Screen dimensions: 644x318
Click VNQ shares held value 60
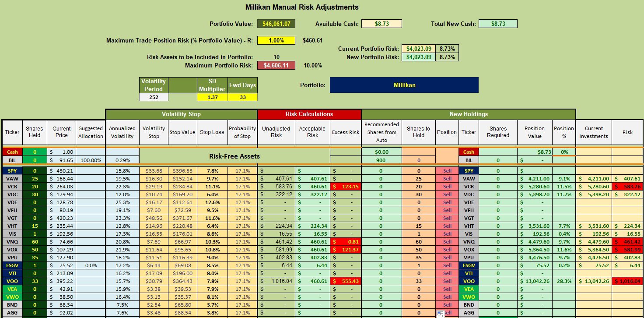click(34, 241)
